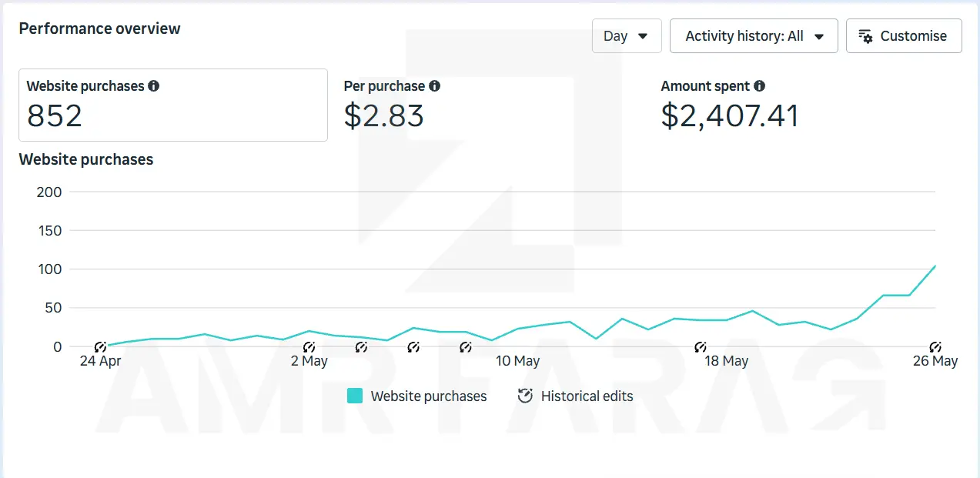Open the Day time breakdown dropdown
980x478 pixels.
(627, 36)
